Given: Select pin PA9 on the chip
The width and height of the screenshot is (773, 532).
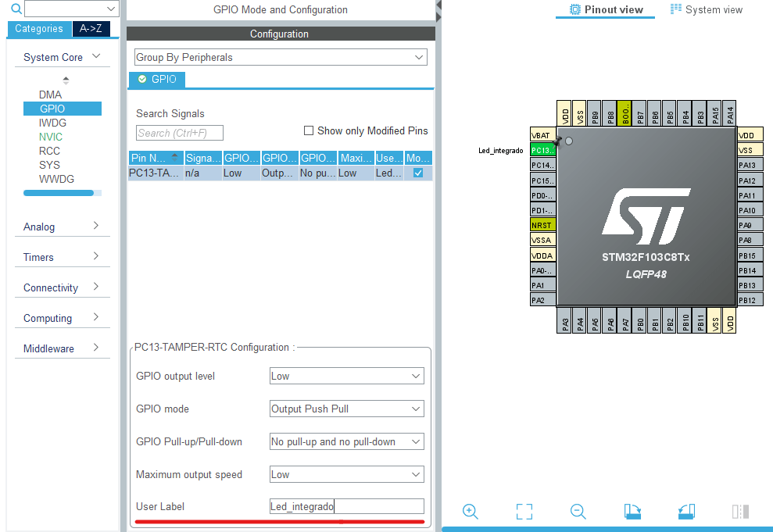Looking at the screenshot, I should (750, 225).
